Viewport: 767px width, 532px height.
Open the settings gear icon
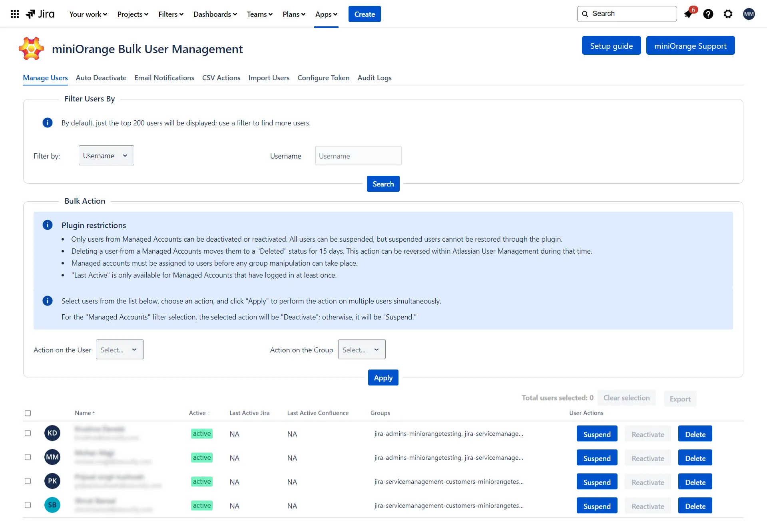click(728, 14)
